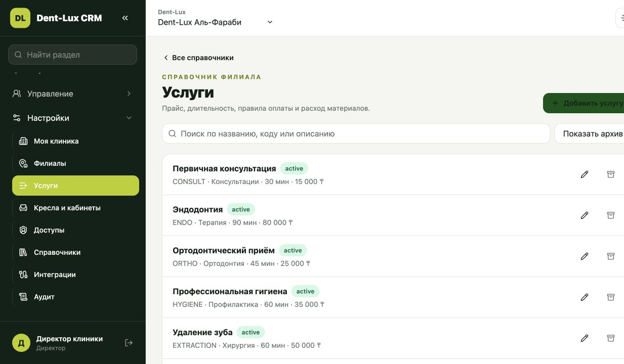Click the Директор клиники avatar
Image resolution: width=624 pixels, height=364 pixels.
click(x=21, y=343)
